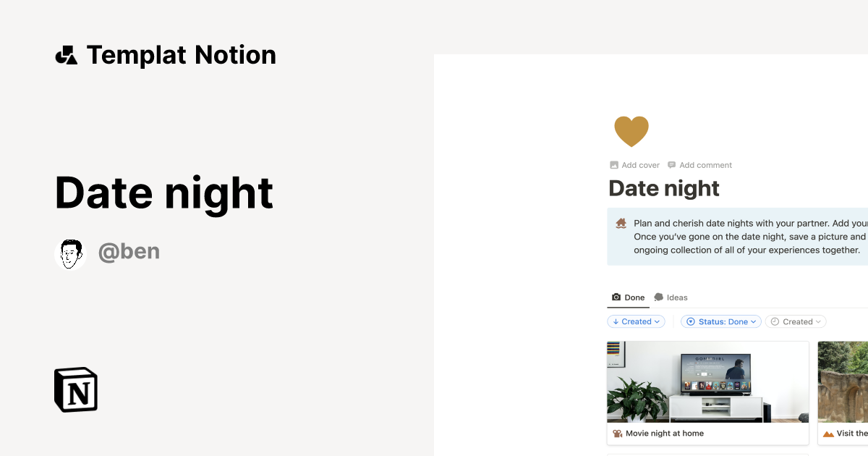Click the heart emoji page icon
Image resolution: width=868 pixels, height=456 pixels.
[x=631, y=131]
